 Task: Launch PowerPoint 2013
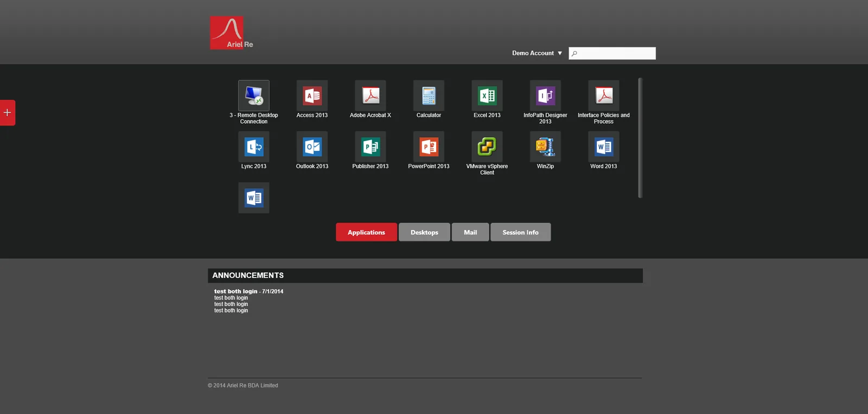click(429, 147)
